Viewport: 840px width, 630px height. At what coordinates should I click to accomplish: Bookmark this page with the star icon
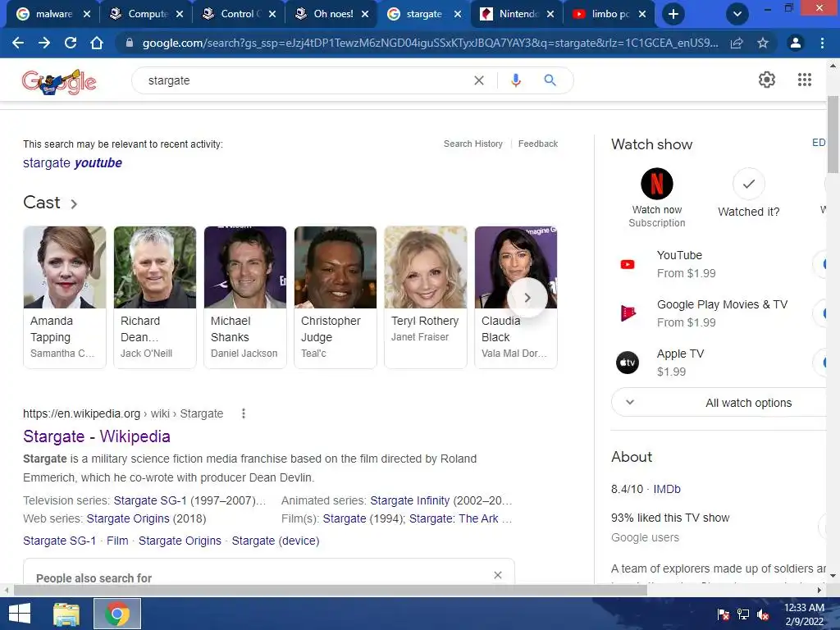[763, 43]
